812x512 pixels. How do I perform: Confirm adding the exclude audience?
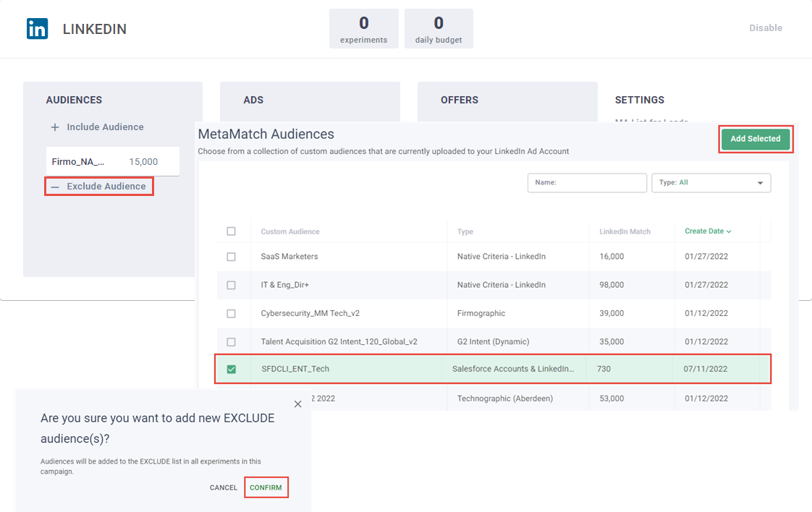pos(266,487)
